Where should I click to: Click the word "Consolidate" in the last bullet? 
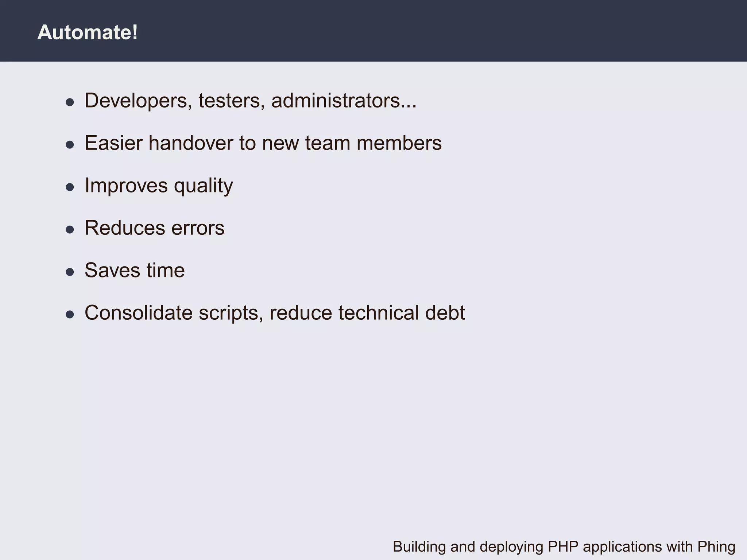click(x=138, y=313)
